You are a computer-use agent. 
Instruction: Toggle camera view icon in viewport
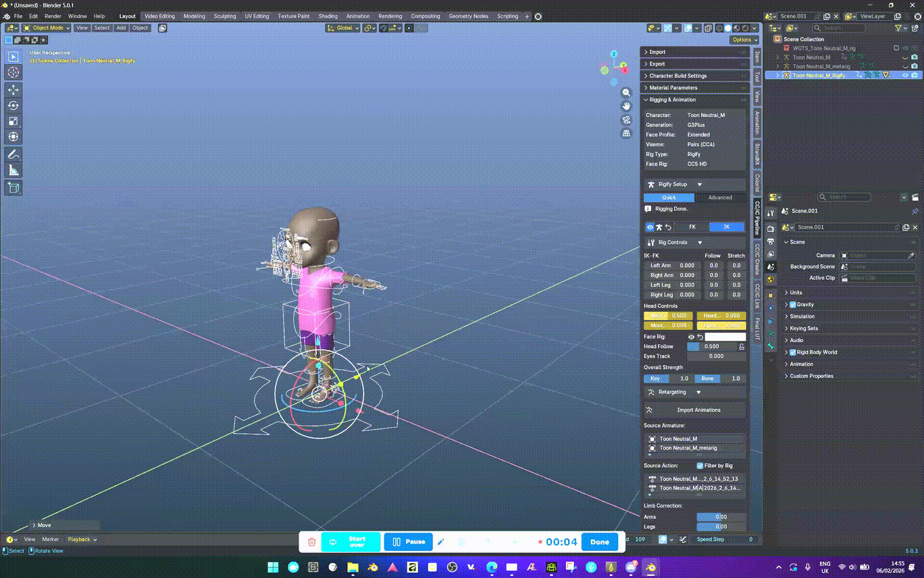click(x=626, y=120)
